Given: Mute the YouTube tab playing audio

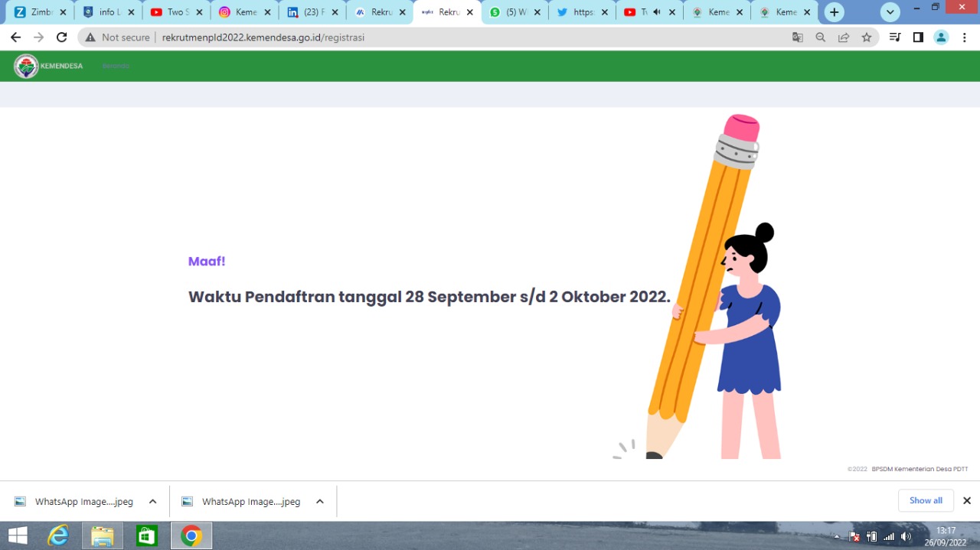Looking at the screenshot, I should (x=656, y=12).
